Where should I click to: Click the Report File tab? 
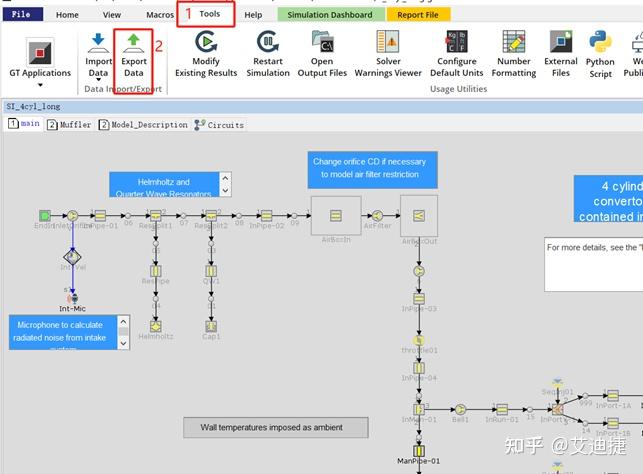418,15
